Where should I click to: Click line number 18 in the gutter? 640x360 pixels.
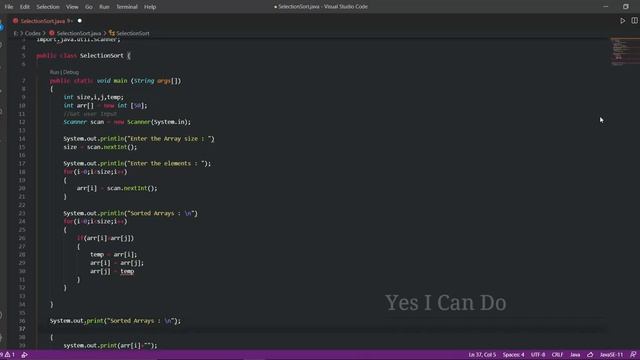click(x=22, y=172)
